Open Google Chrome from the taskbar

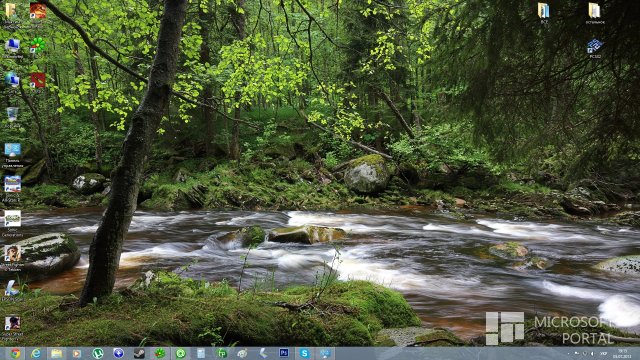(x=16, y=353)
